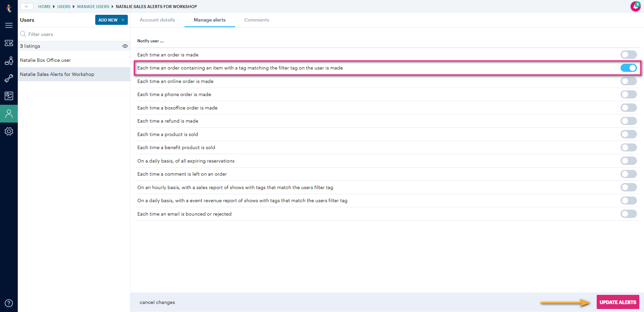The height and width of the screenshot is (312, 644).
Task: Navigate to Manage Users breadcrumb
Action: [93, 6]
